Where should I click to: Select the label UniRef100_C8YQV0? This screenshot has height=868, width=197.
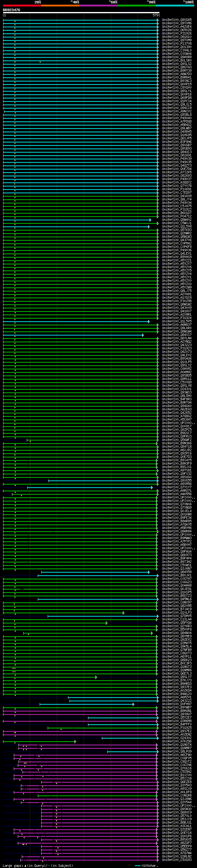point(177,88)
